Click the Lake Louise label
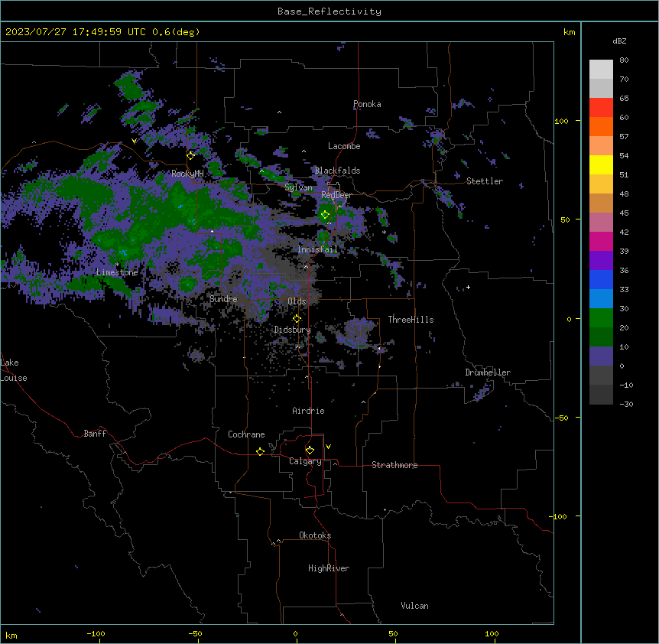This screenshot has width=659, height=644. coord(14,370)
